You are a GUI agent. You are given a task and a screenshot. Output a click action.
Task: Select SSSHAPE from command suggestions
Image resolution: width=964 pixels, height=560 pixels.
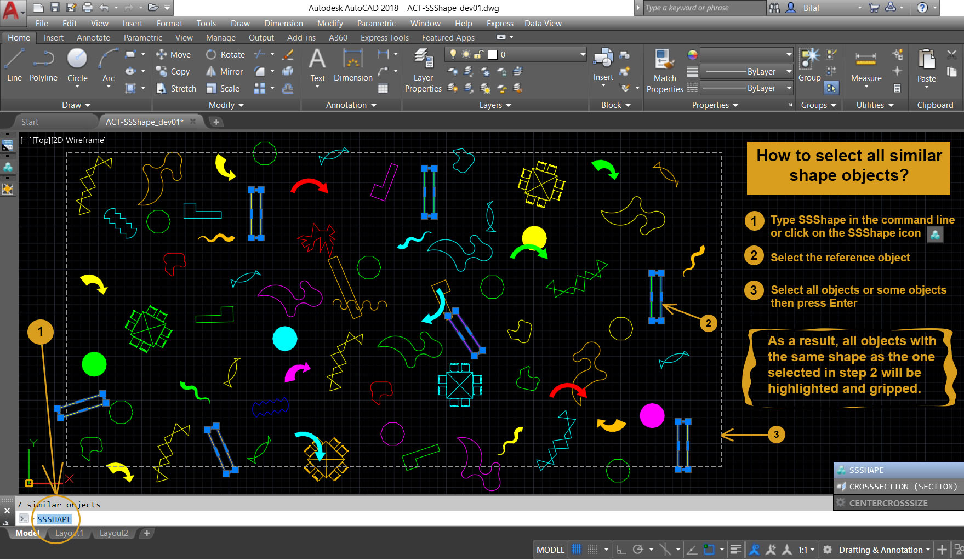click(866, 470)
